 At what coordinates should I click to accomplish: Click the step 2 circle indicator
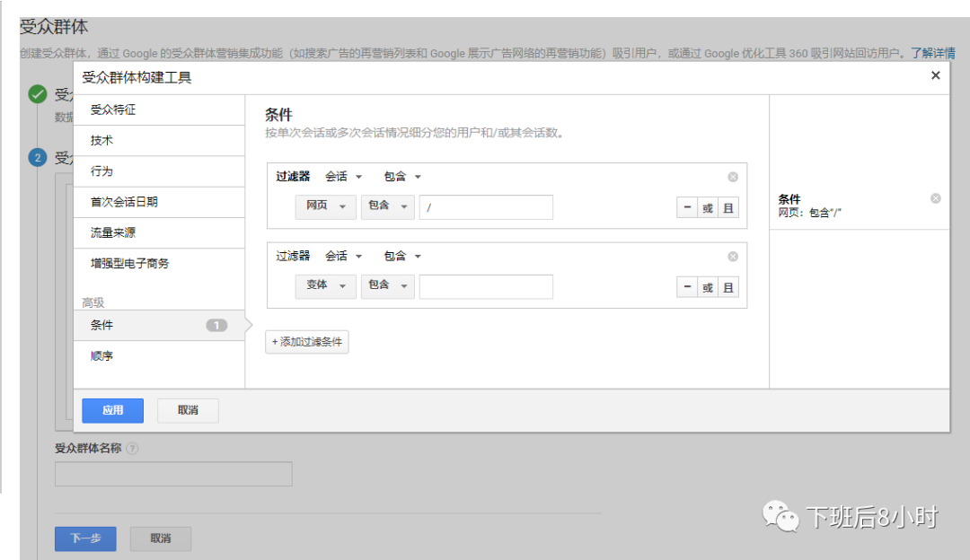pos(38,159)
